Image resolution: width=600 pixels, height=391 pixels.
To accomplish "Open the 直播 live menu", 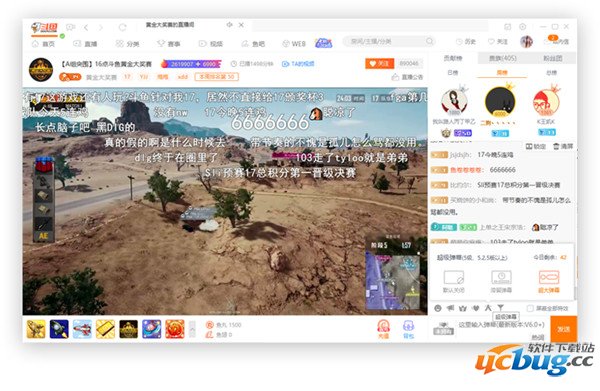I will pyautogui.click(x=86, y=44).
